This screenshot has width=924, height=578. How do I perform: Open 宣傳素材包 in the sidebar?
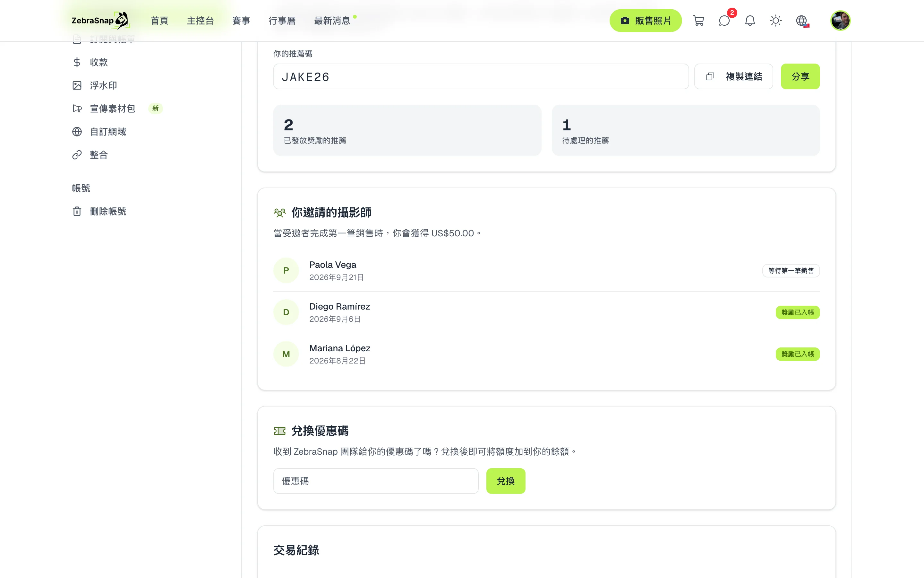point(112,109)
